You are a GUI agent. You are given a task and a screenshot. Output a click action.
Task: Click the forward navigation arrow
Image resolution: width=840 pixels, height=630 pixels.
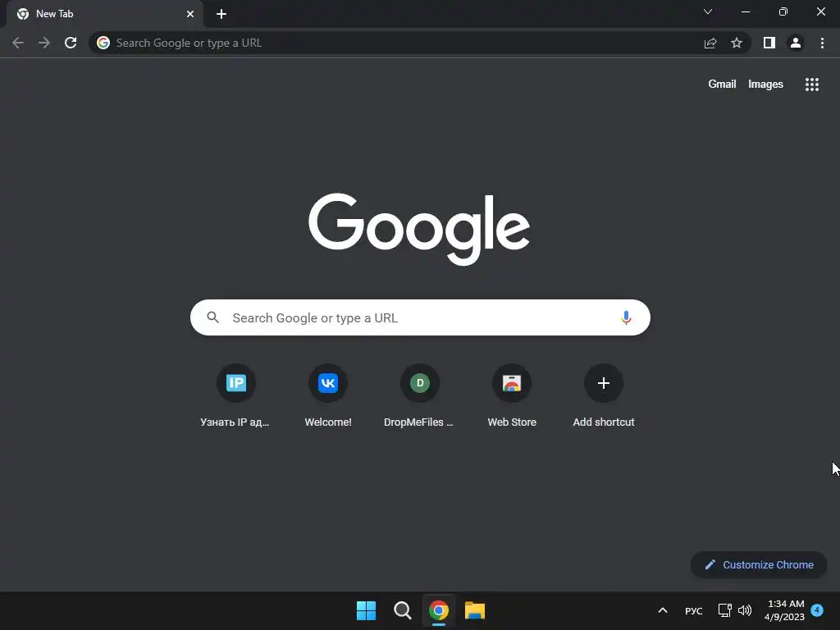click(44, 43)
